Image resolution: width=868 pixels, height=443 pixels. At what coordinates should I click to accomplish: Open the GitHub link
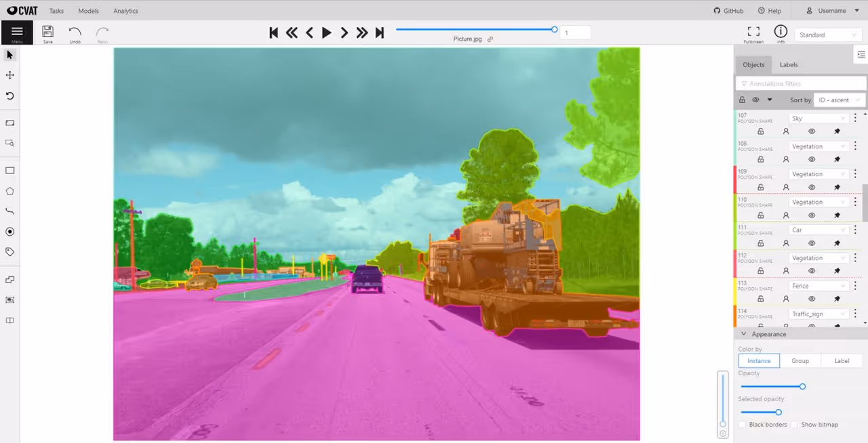729,11
